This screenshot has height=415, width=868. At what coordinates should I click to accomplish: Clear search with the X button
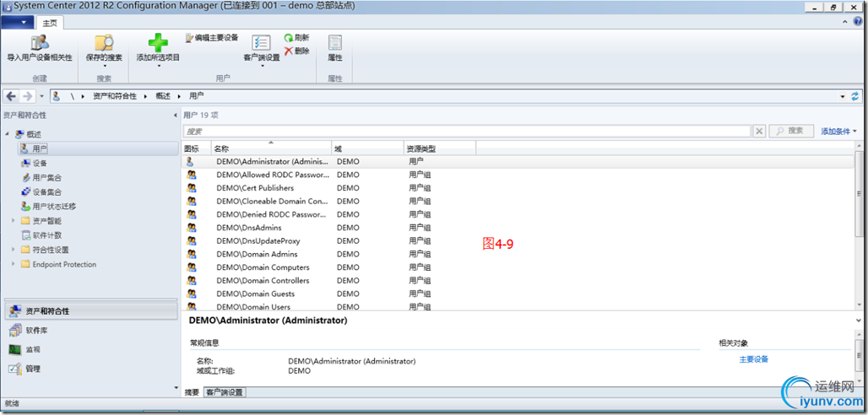pos(760,131)
